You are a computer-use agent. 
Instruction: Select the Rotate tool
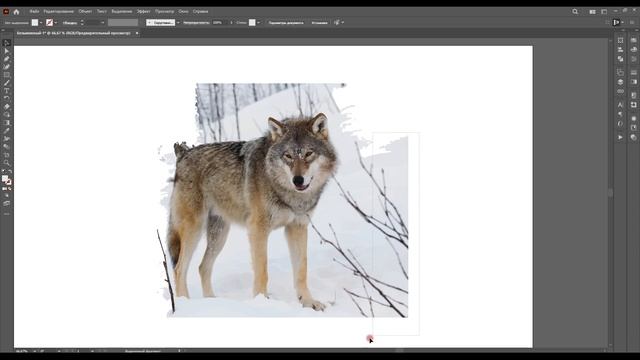click(x=7, y=99)
